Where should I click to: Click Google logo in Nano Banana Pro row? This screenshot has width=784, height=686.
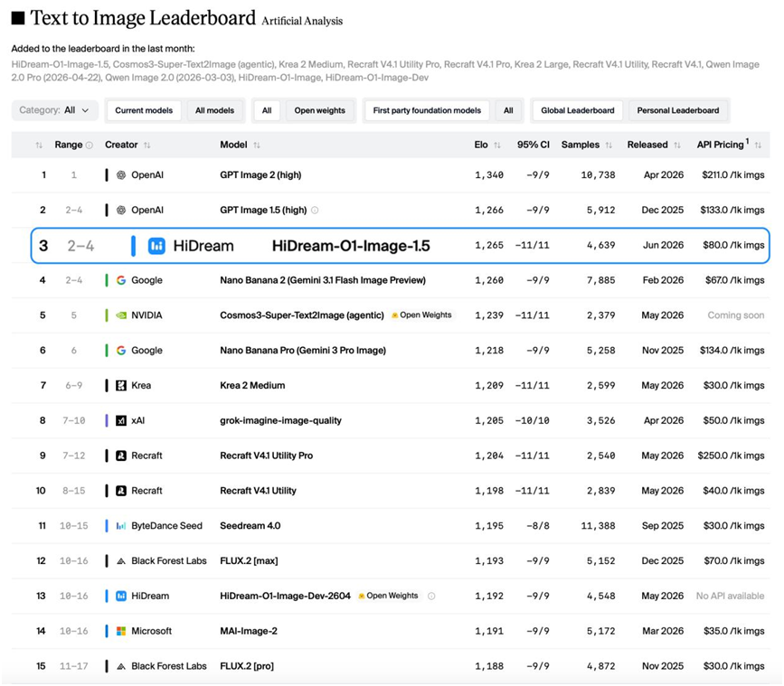coord(121,351)
